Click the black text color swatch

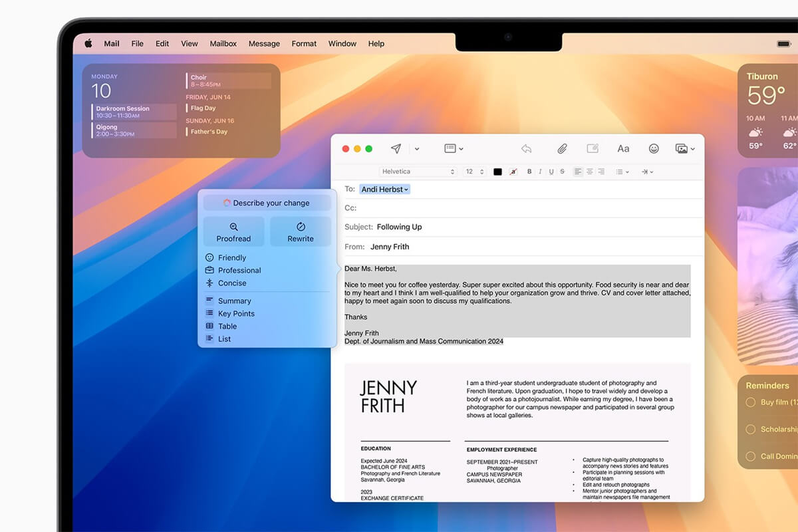click(497, 172)
